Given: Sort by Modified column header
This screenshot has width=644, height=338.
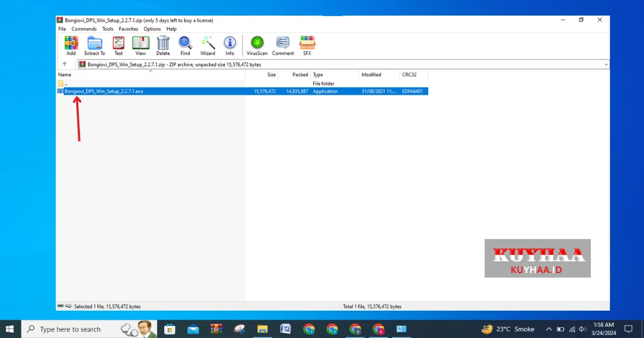Looking at the screenshot, I should (371, 75).
